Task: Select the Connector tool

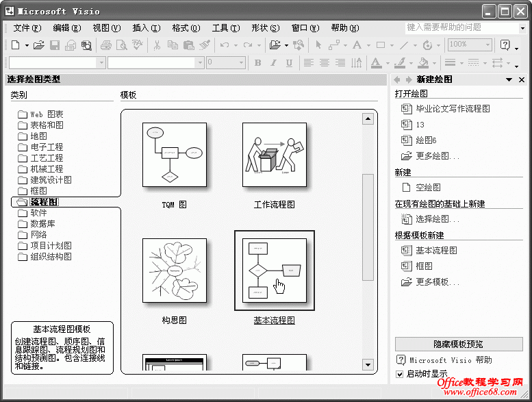Action: [x=334, y=45]
